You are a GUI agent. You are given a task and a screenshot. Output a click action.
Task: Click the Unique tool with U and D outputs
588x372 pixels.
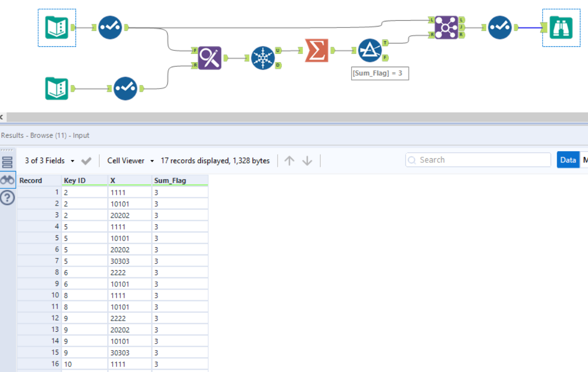coord(264,58)
